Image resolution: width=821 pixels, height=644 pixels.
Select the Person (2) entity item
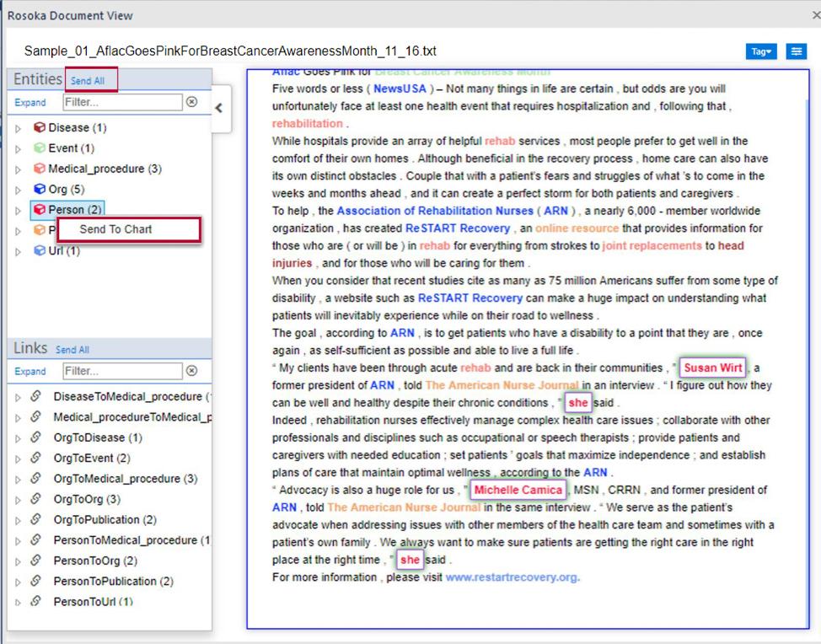coord(74,210)
